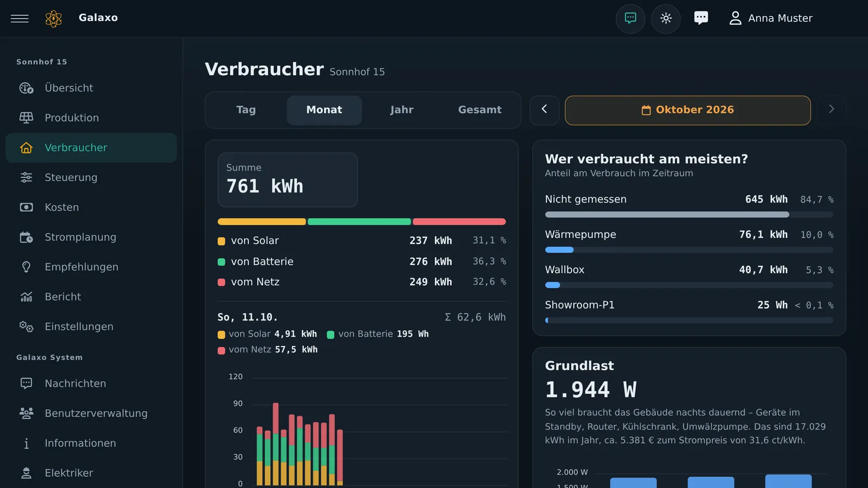The width and height of the screenshot is (868, 488).
Task: Click the Übersicht gauge icon
Action: click(26, 88)
